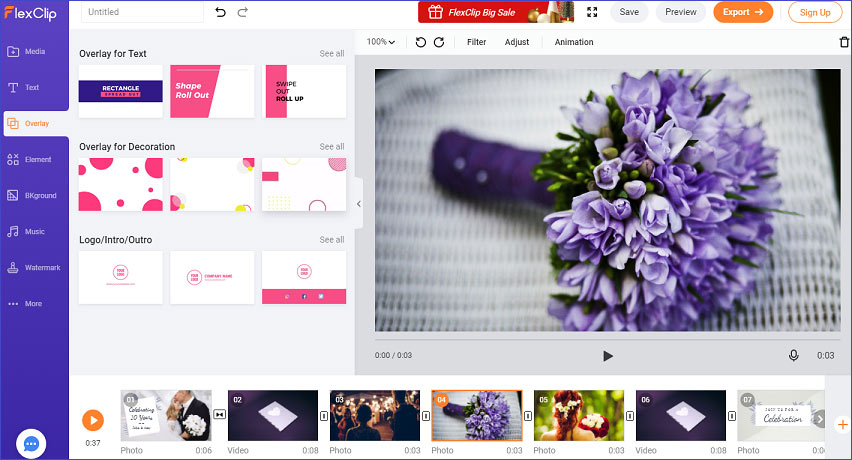Add a new storyboard with plus icon

(843, 424)
